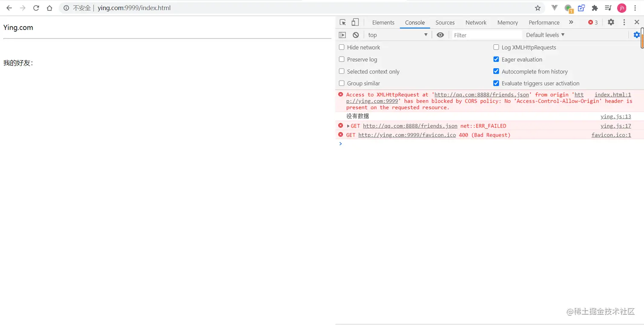Uncheck Evaluate triggers user activation
The width and height of the screenshot is (644, 325).
point(496,83)
